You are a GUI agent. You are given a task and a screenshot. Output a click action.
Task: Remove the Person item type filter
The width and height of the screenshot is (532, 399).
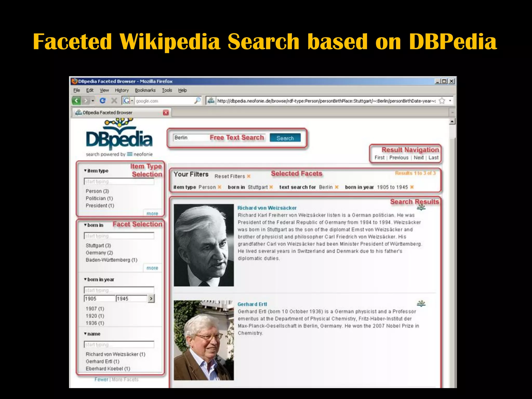point(220,187)
